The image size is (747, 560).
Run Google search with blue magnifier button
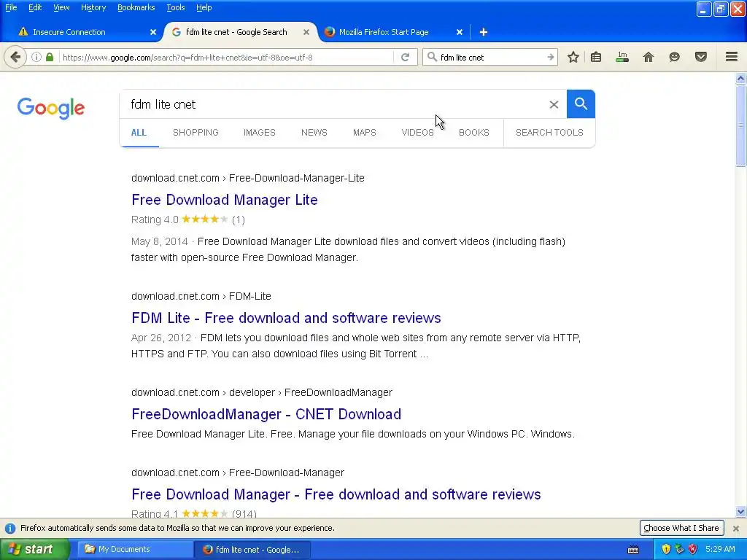(x=581, y=104)
